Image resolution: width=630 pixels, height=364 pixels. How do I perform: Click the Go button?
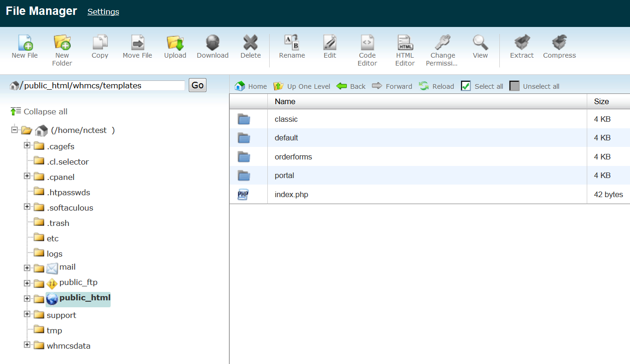[198, 85]
